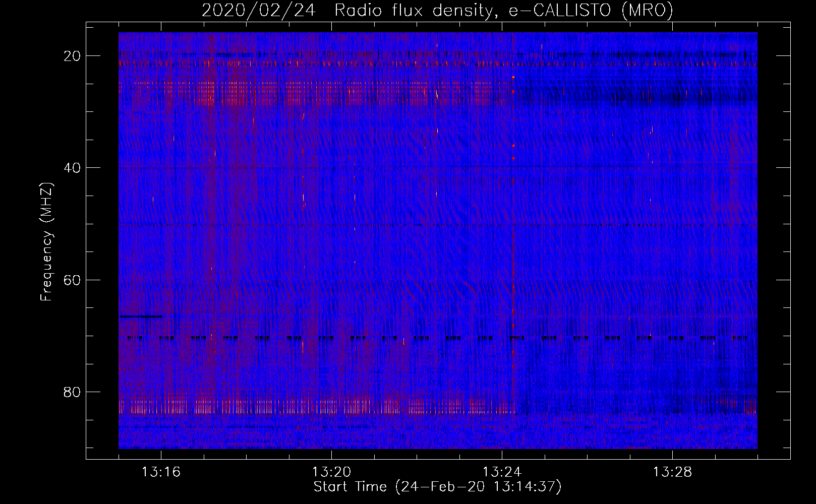Click the 13:28 time tick label

coord(672,472)
